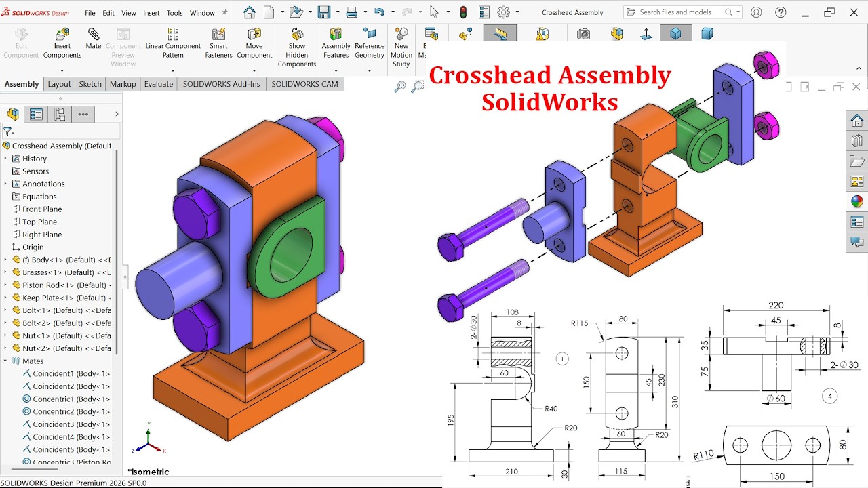Select the Front Plane in the tree

pyautogui.click(x=42, y=209)
